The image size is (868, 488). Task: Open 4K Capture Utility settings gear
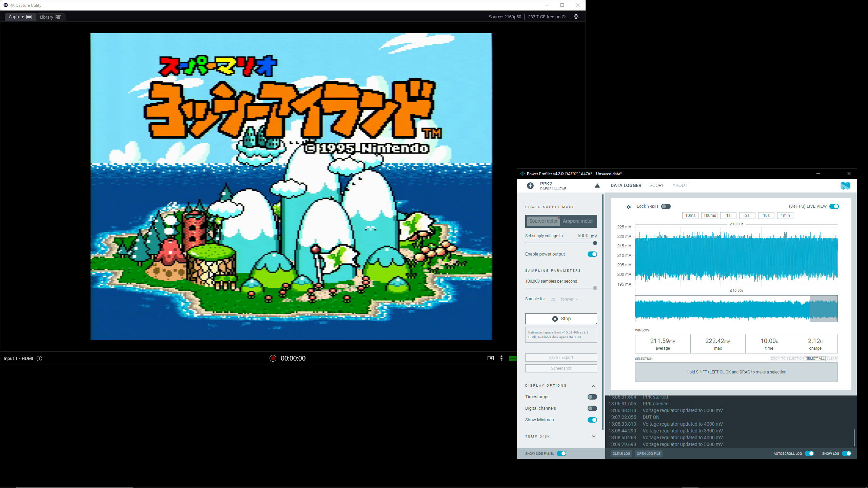(576, 17)
